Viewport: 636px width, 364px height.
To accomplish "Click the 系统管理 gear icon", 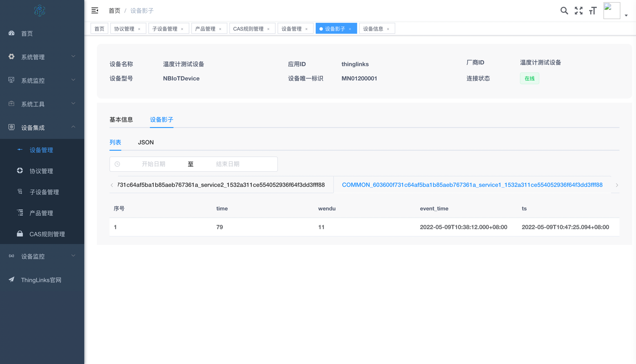I will coord(11,56).
